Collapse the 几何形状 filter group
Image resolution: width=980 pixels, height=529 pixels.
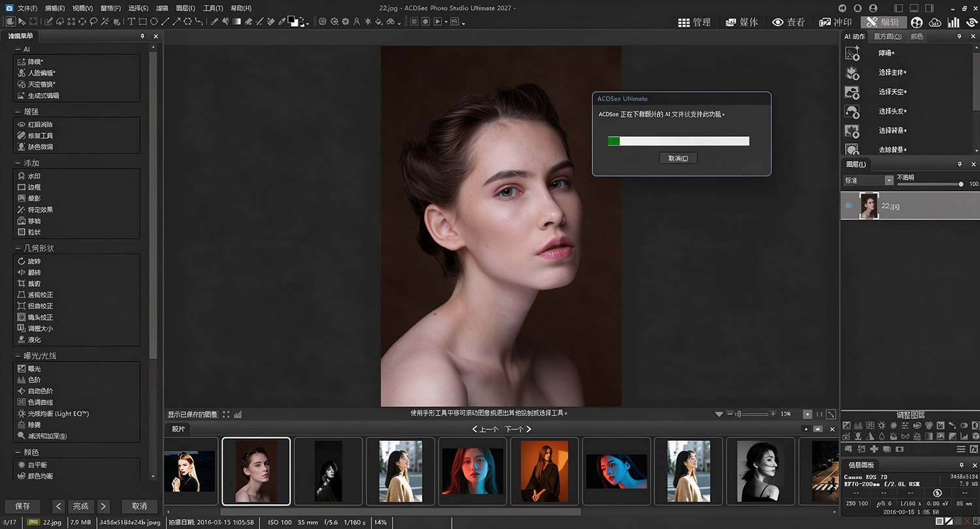pos(17,248)
